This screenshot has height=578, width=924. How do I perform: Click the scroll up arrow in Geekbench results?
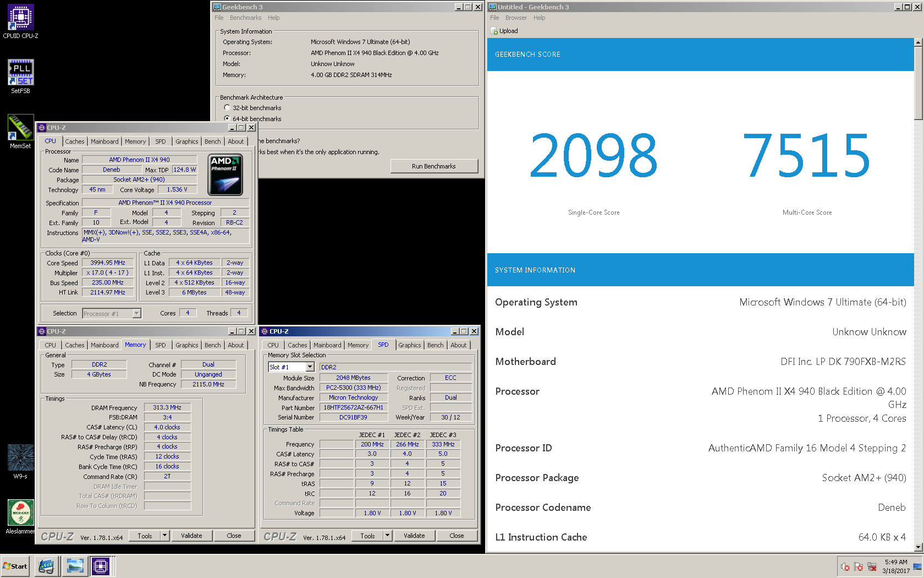click(919, 42)
